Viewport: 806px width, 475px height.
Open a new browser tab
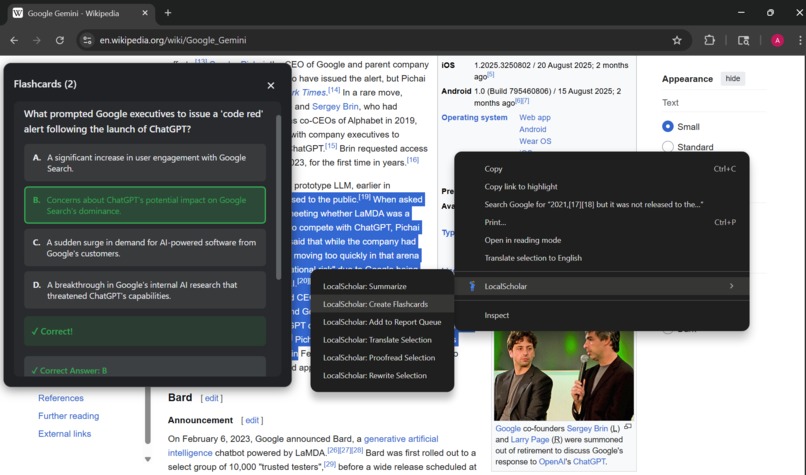pyautogui.click(x=168, y=13)
